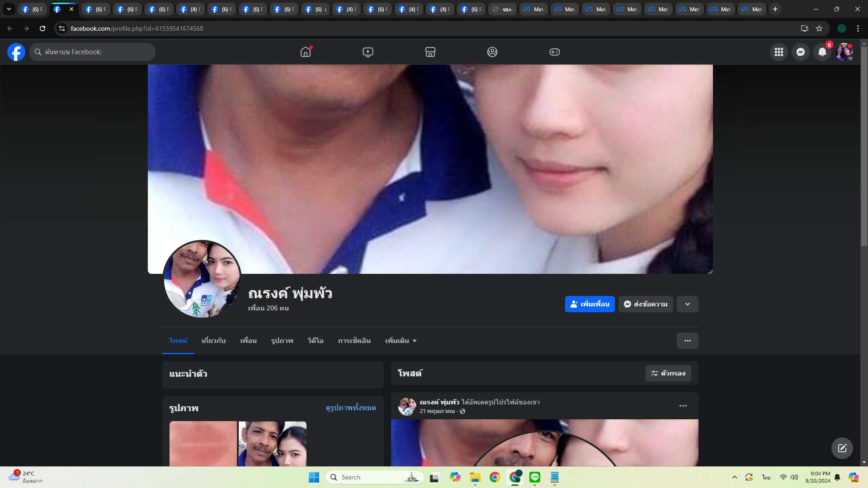
Task: Open account menu via profile avatar
Action: 844,52
